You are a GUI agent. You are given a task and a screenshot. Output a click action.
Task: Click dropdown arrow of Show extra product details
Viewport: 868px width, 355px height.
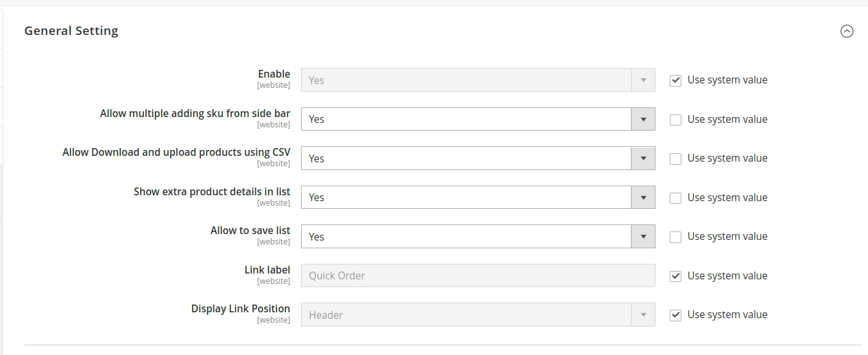[x=643, y=198]
